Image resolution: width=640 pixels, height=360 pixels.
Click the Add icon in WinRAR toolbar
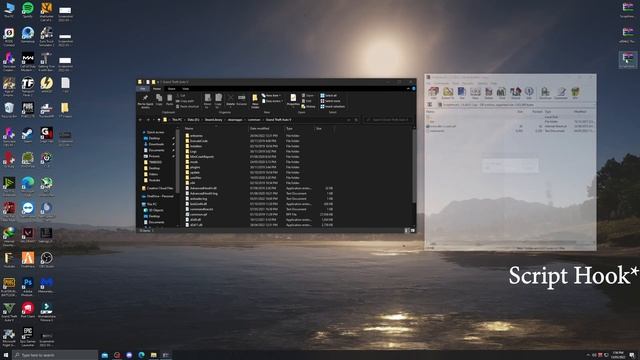point(433,93)
